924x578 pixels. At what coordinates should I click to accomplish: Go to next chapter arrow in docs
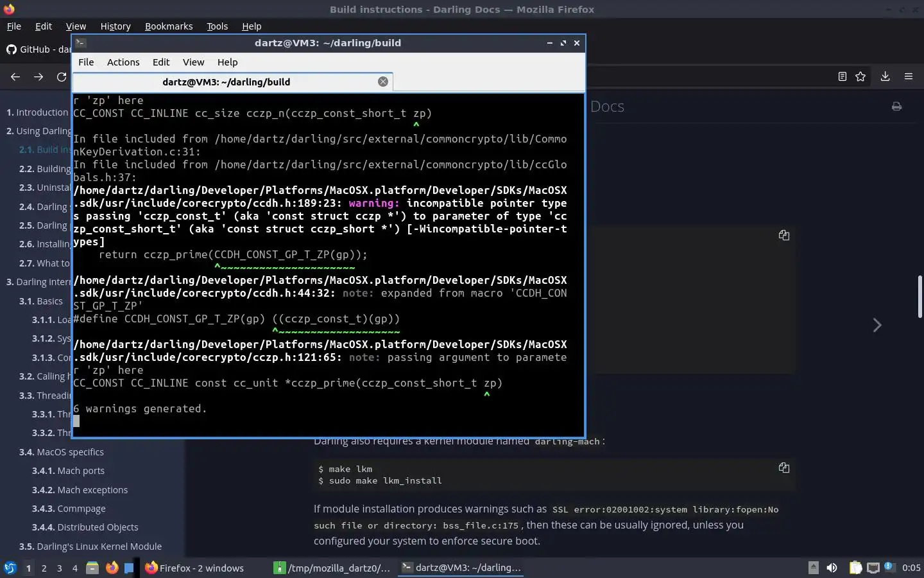(877, 325)
